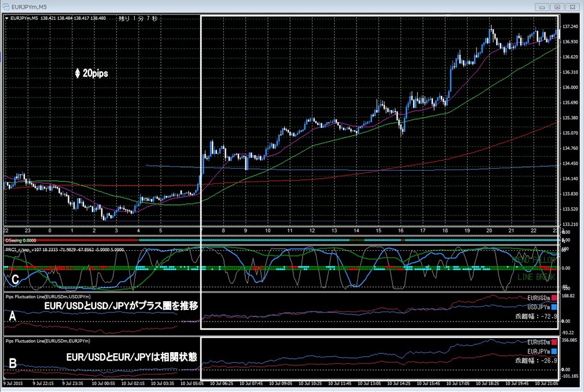The image size is (584, 392).
Task: Click the RRC1_c/sep_v107 indicator label
Action: point(65,250)
